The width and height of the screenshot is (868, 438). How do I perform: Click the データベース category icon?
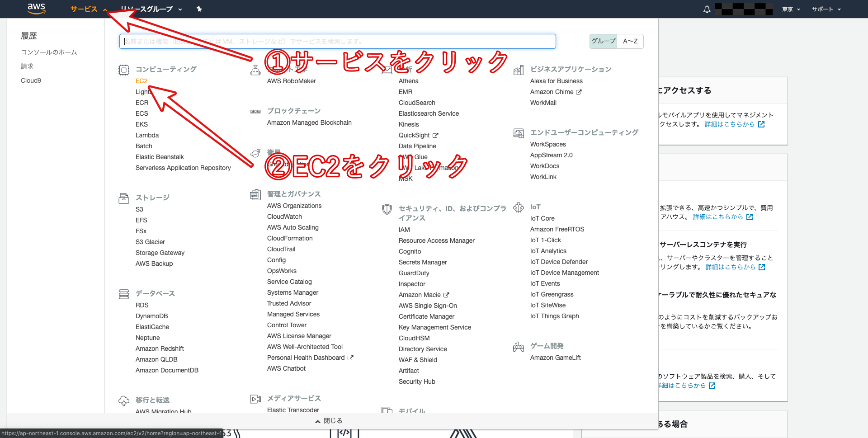click(123, 294)
